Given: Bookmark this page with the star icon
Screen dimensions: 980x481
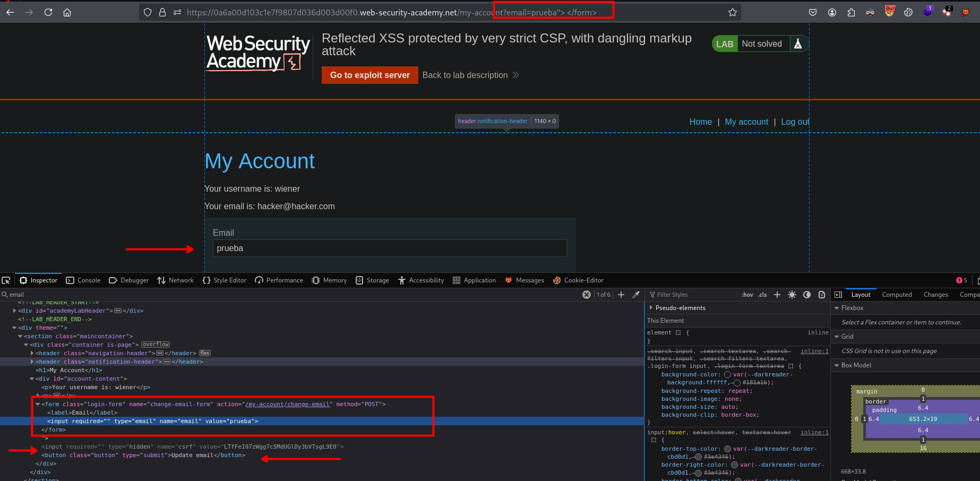Looking at the screenshot, I should pyautogui.click(x=733, y=12).
